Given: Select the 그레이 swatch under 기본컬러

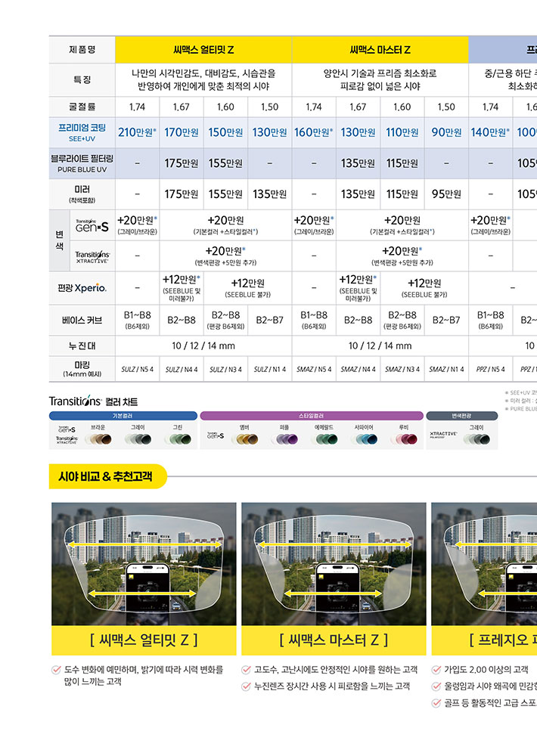Looking at the screenshot, I should (x=138, y=438).
